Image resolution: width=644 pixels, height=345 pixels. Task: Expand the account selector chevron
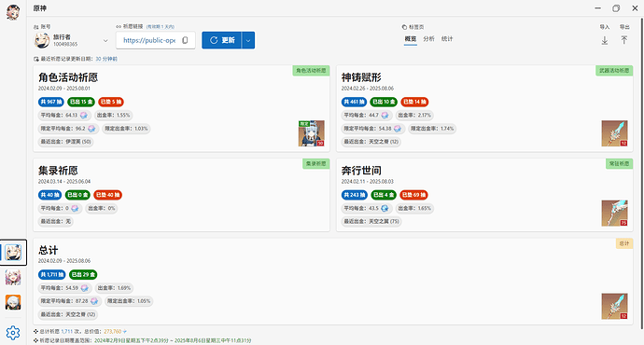[105, 41]
